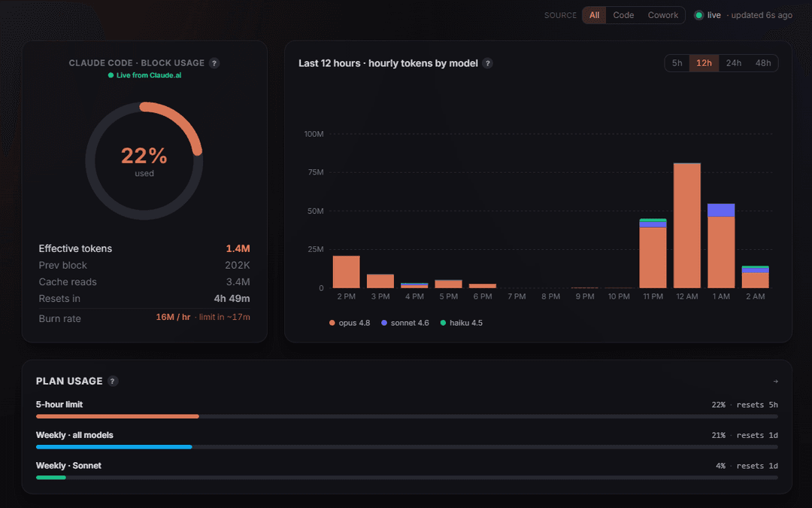Toggle sonnet 4.6 legend dot
This screenshot has height=508, width=812.
(x=384, y=323)
